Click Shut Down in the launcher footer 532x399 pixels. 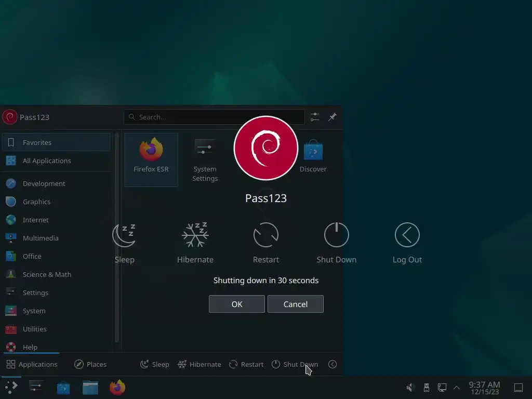[295, 364]
